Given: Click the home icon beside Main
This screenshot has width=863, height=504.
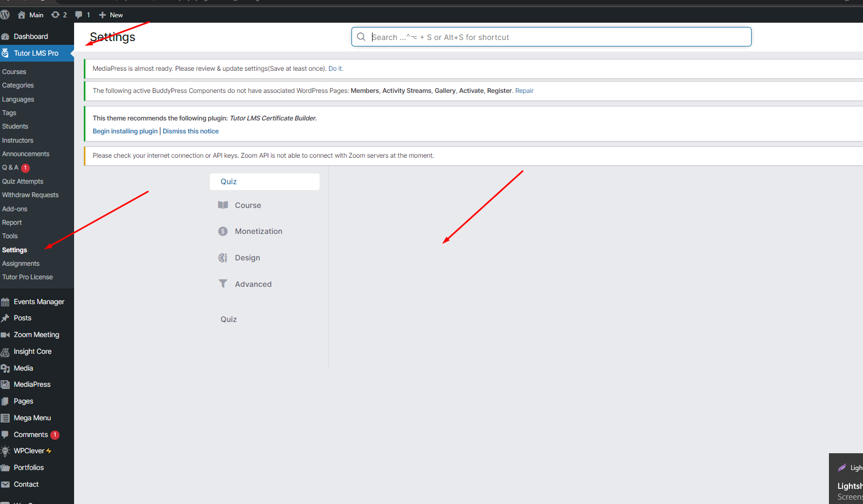Looking at the screenshot, I should pos(22,15).
